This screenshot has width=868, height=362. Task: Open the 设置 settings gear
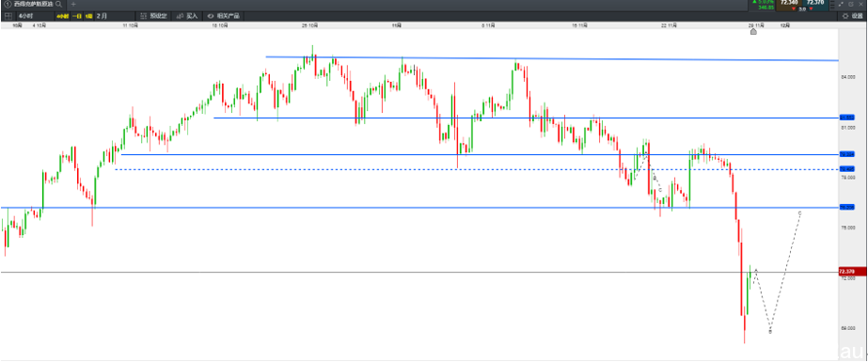pos(853,16)
